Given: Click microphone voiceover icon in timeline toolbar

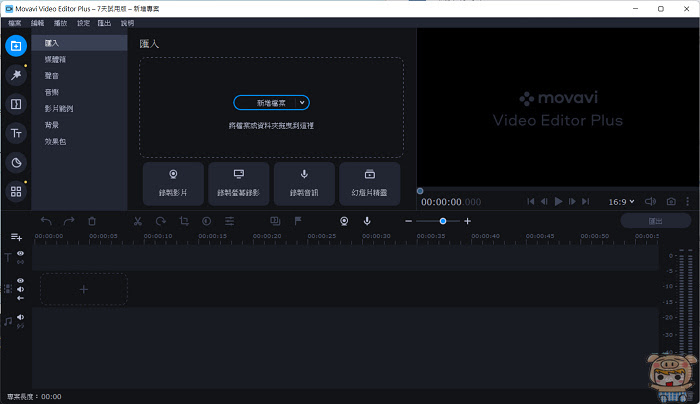Looking at the screenshot, I should pos(367,221).
